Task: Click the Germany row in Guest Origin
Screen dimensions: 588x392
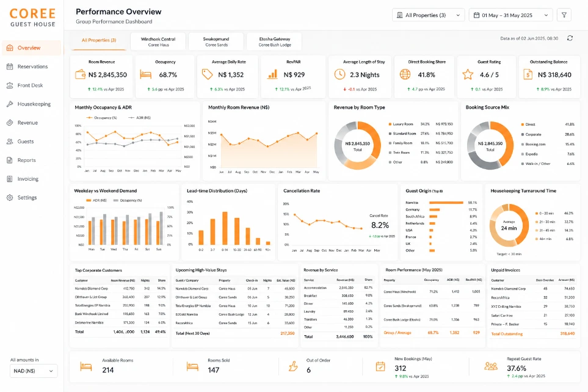Action: pyautogui.click(x=441, y=209)
